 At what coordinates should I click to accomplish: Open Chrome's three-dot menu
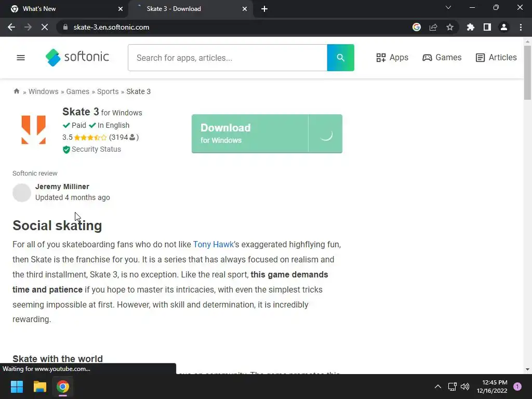click(521, 27)
